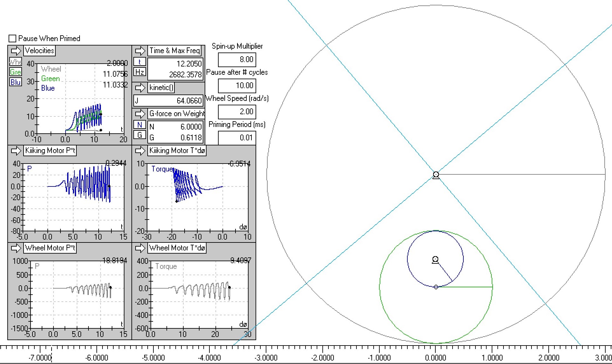Click the Wheel Motor P*t title
Screen dimensions: 612x364
tap(50, 248)
